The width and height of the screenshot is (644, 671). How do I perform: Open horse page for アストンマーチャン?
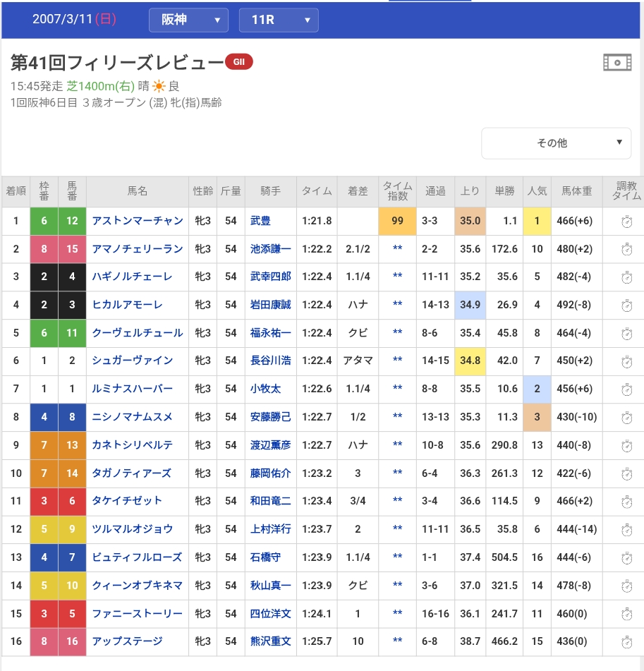(x=138, y=221)
